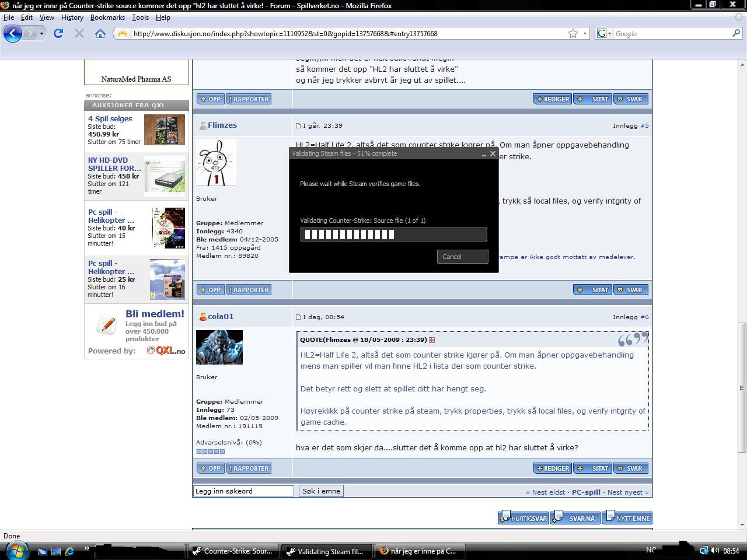Click Søk i emne button
This screenshot has height=560, width=747.
click(320, 491)
